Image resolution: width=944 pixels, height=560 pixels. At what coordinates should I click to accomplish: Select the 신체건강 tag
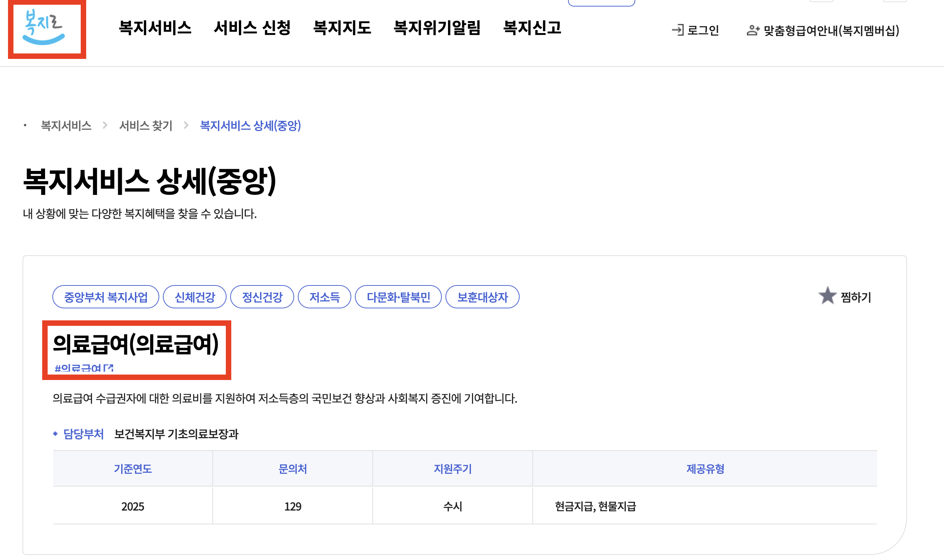tap(195, 297)
